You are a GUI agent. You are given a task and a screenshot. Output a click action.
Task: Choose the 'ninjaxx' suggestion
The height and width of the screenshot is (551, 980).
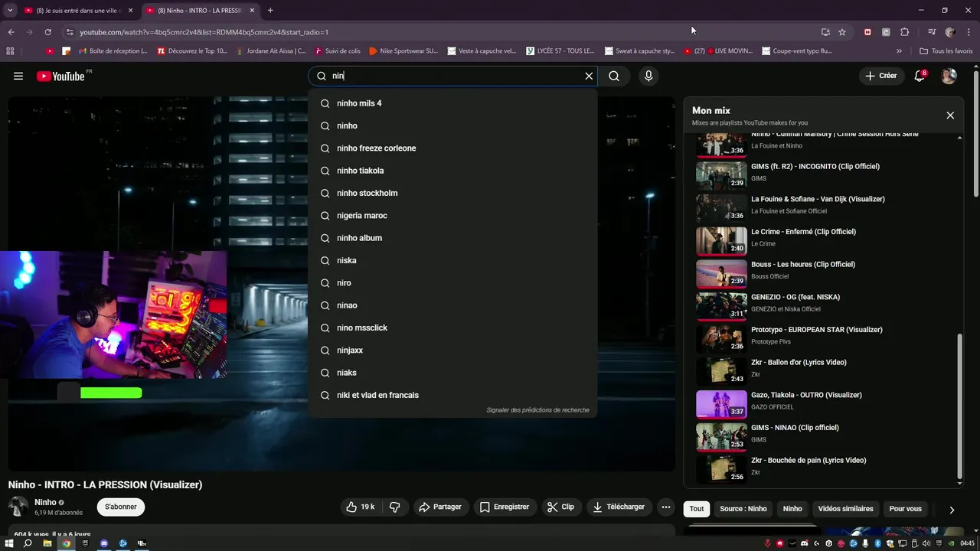pyautogui.click(x=452, y=350)
